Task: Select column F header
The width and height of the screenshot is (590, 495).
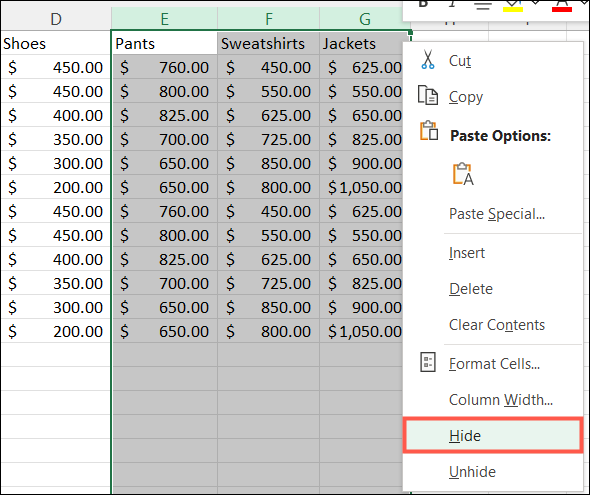Action: [268, 18]
